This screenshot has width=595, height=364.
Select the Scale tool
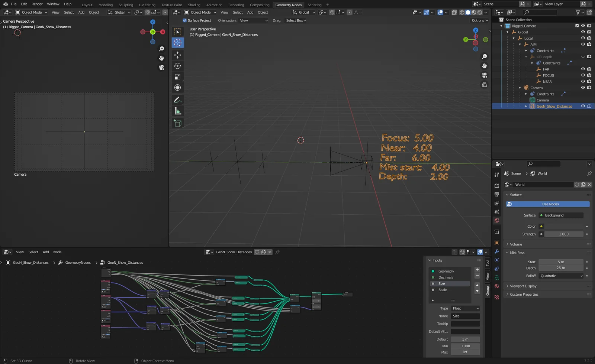coord(177,77)
